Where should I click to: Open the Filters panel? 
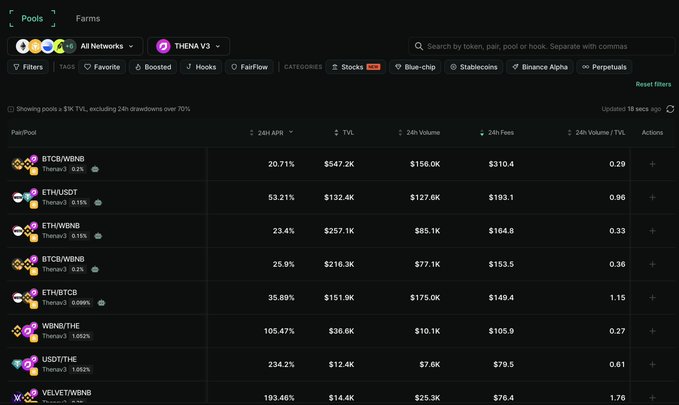(x=28, y=67)
